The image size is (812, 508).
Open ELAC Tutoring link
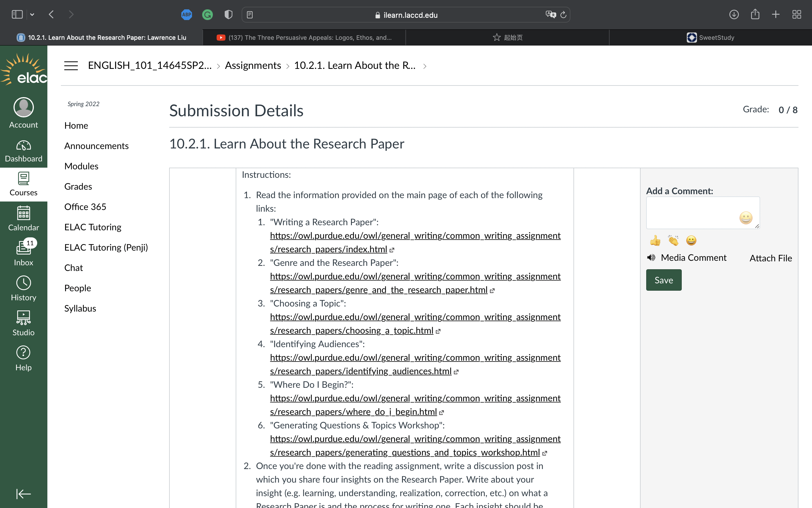pyautogui.click(x=92, y=227)
